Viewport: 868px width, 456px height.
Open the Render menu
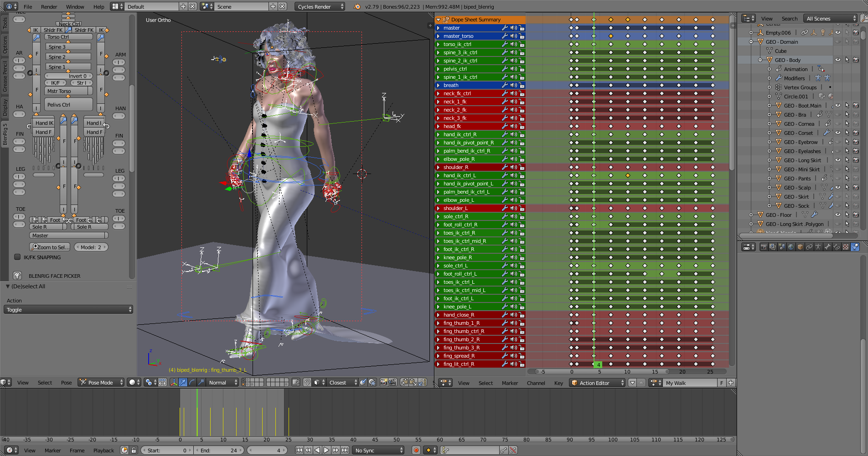(49, 7)
